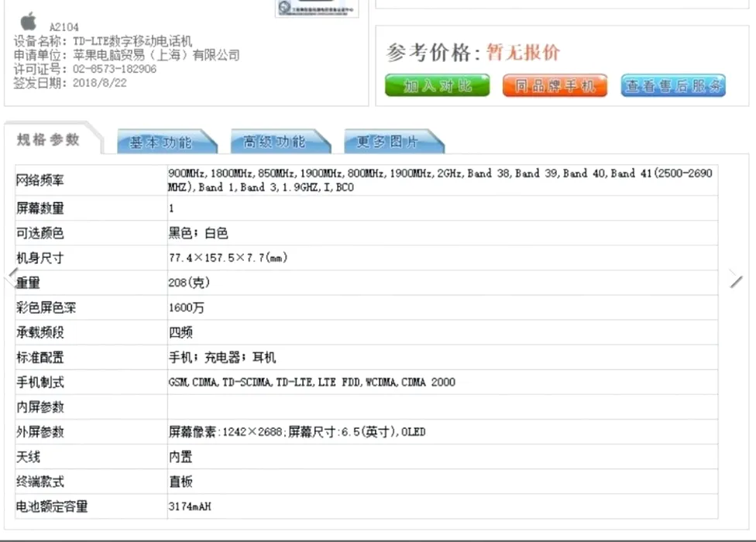Open the certification badge image at the top

[x=306, y=8]
